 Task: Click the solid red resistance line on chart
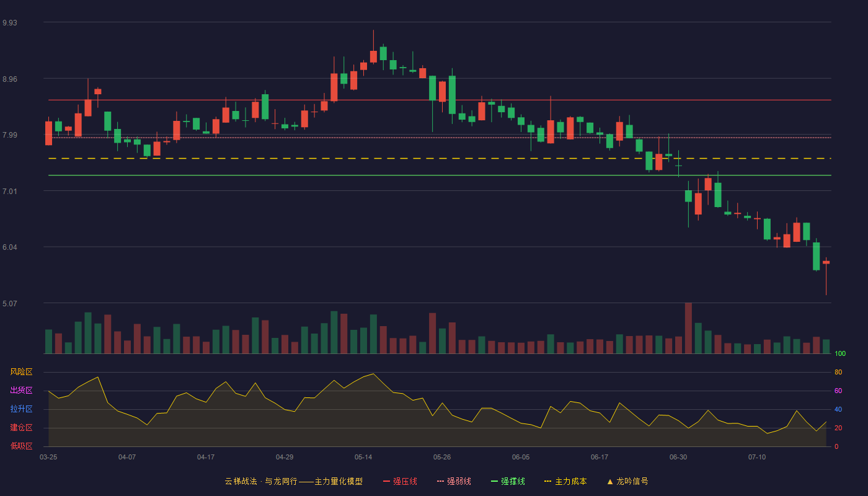coord(440,100)
